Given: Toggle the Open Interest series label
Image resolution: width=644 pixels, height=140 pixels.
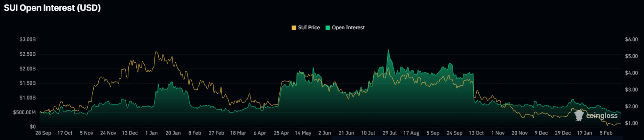Looking at the screenshot, I should [x=348, y=28].
